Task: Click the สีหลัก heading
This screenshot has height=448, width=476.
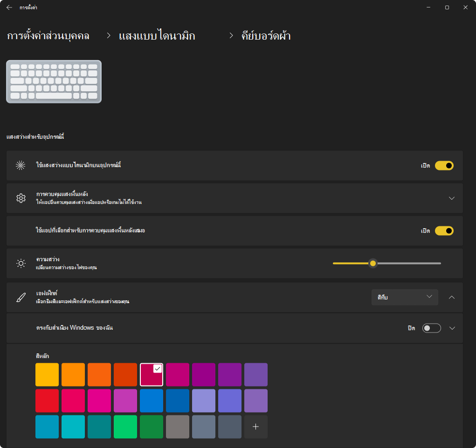Action: [x=42, y=356]
